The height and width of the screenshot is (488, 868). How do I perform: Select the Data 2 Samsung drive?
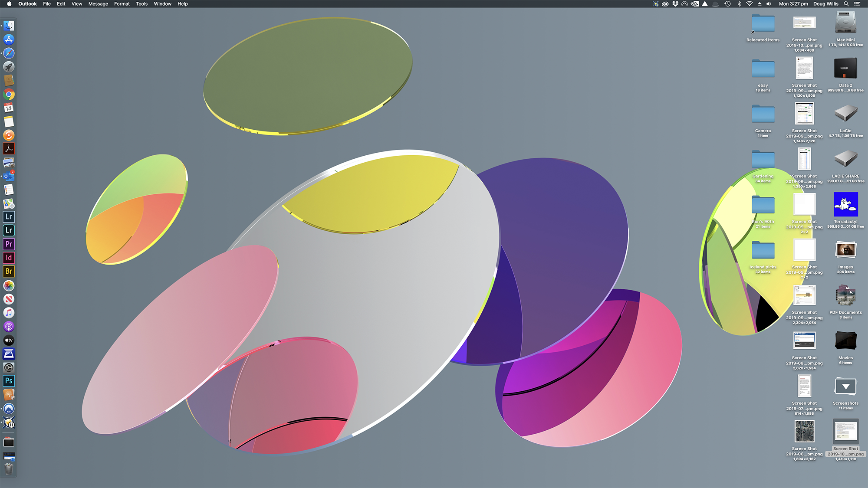pyautogui.click(x=845, y=69)
